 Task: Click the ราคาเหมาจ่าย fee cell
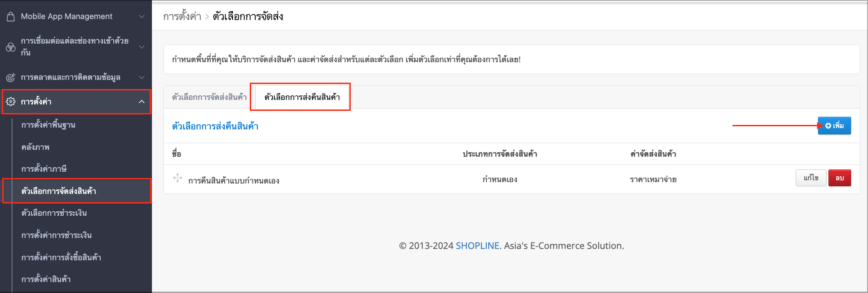[653, 179]
